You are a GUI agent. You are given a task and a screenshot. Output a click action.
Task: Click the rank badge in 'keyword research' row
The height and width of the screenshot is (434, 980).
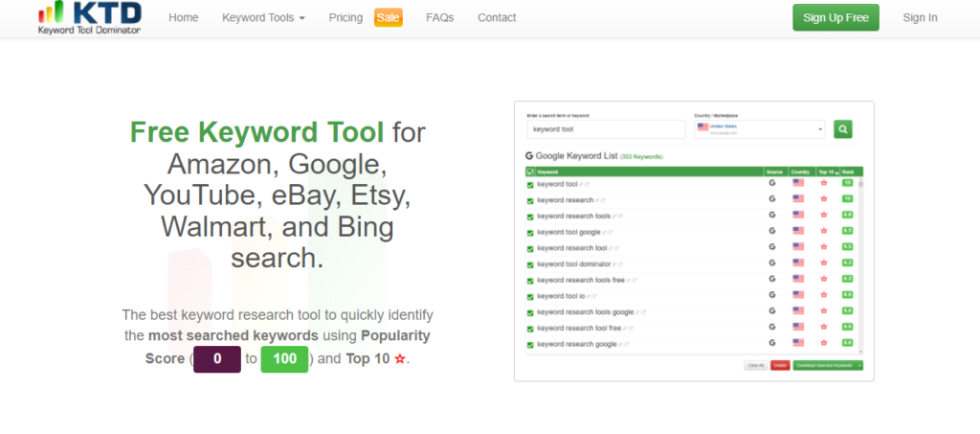(848, 199)
